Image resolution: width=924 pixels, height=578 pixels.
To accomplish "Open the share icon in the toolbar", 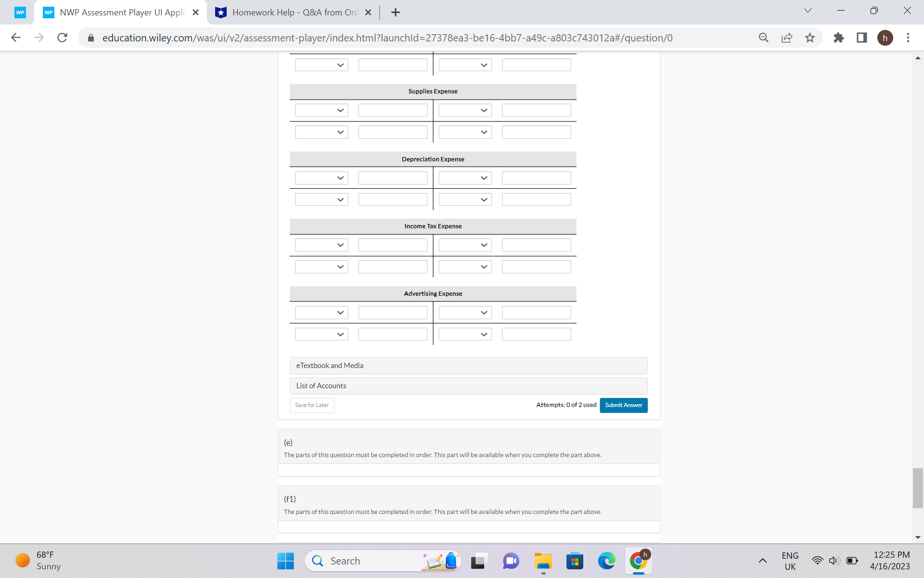I will 786,38.
